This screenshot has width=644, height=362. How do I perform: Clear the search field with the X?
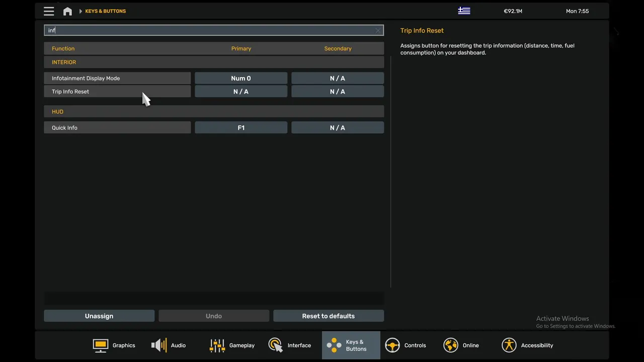coord(378,31)
